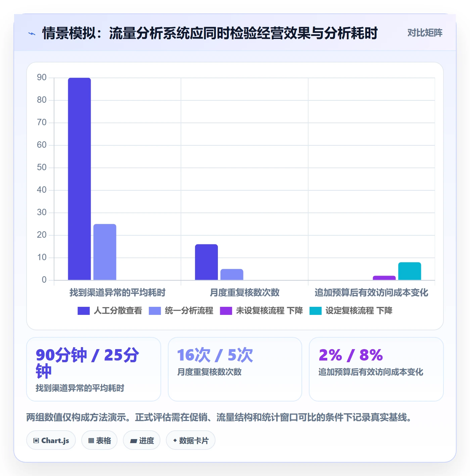Click the grid icon in 表格 chip
The image size is (470, 476).
[x=91, y=441]
